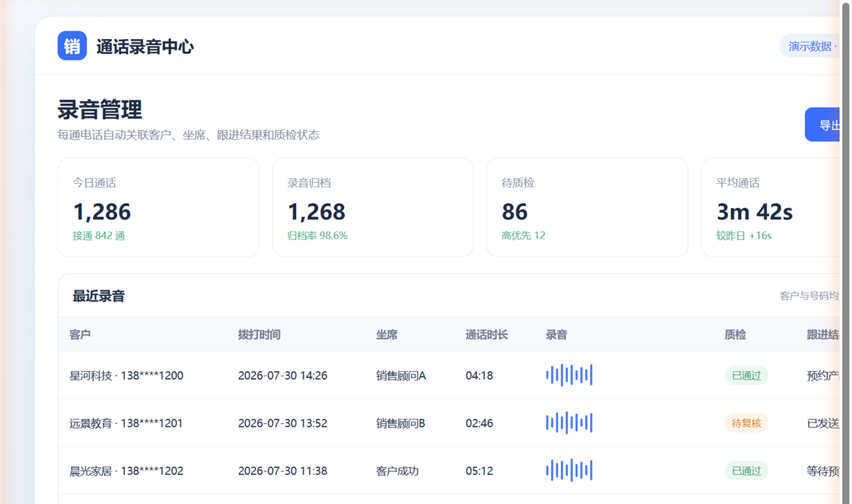This screenshot has width=852, height=504.
Task: Click the 演示数据 badge in header
Action: point(811,46)
